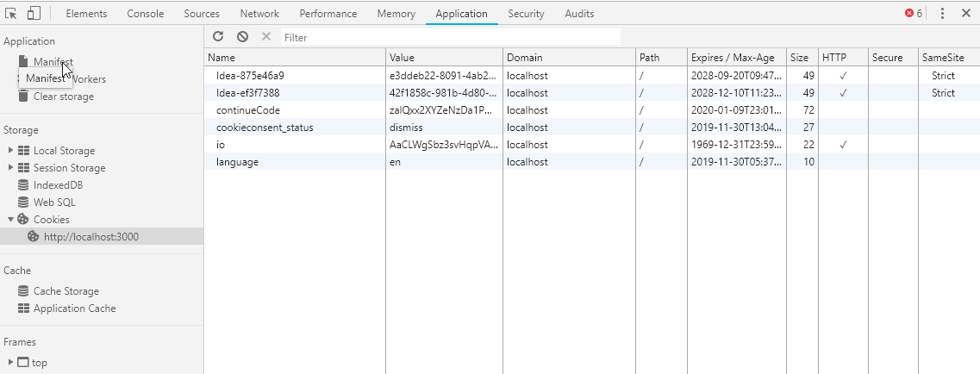Open the DevTools three-dot menu
Image resolution: width=980 pixels, height=374 pixels.
942,14
